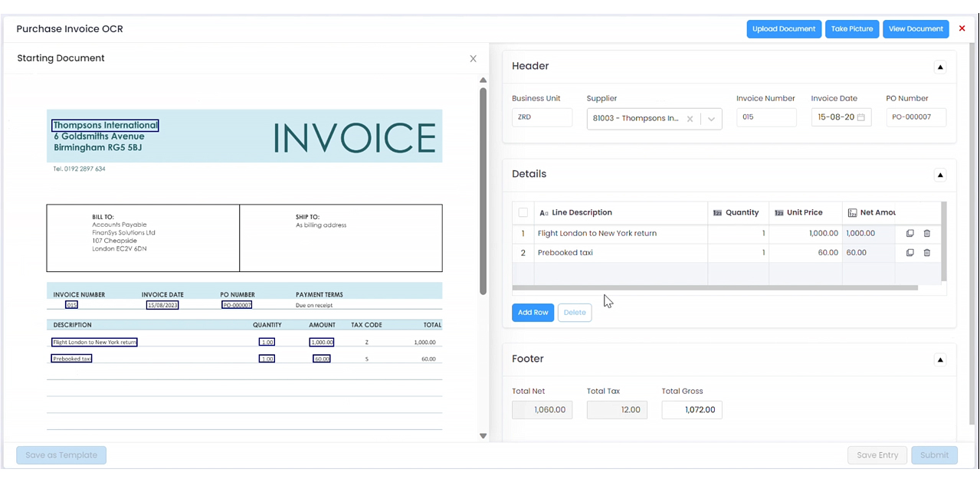This screenshot has height=479, width=980.
Task: Click trash icon for Prebooked taxi row
Action: pyautogui.click(x=926, y=253)
